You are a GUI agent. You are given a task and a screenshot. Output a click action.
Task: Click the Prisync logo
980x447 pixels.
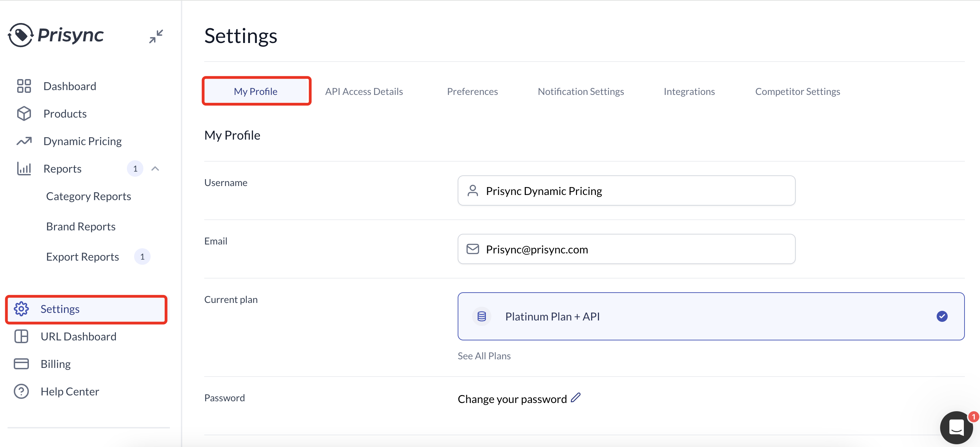click(56, 35)
